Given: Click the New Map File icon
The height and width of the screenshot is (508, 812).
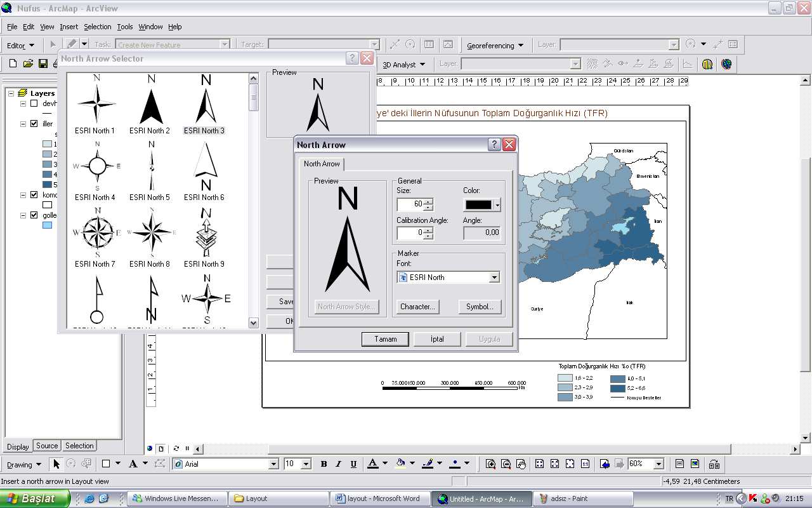Looking at the screenshot, I should (x=13, y=63).
